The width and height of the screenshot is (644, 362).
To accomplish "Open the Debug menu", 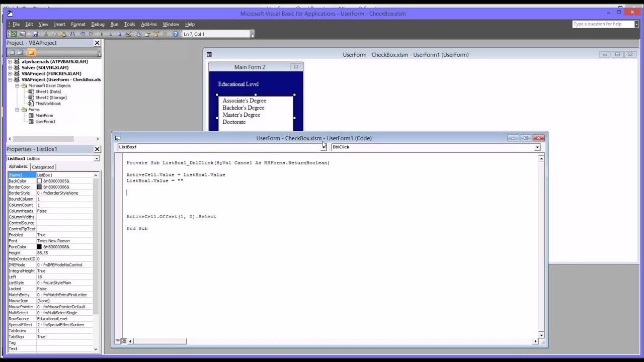I will [x=98, y=24].
